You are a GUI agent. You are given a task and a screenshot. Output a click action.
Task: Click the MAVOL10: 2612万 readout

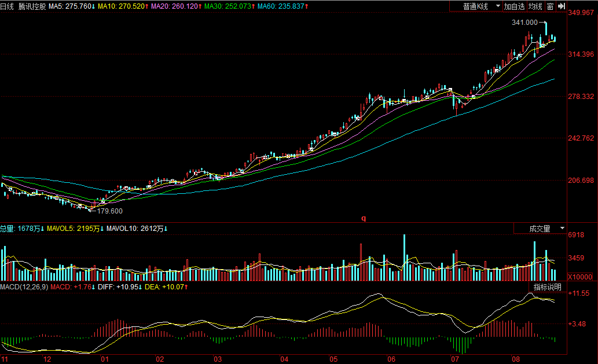pyautogui.click(x=137, y=229)
